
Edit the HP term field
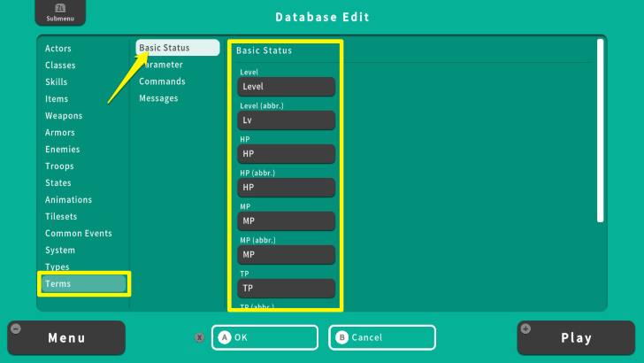click(x=287, y=154)
